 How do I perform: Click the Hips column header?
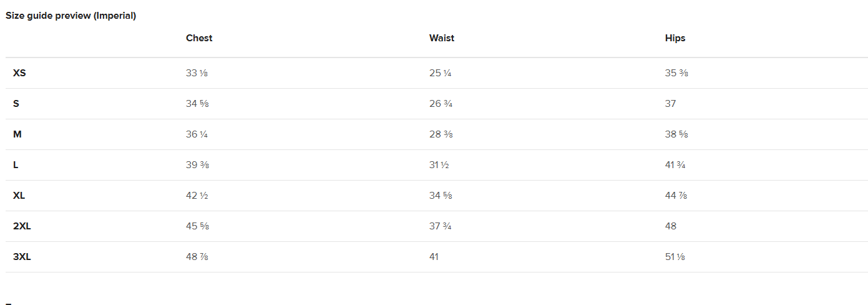[675, 38]
